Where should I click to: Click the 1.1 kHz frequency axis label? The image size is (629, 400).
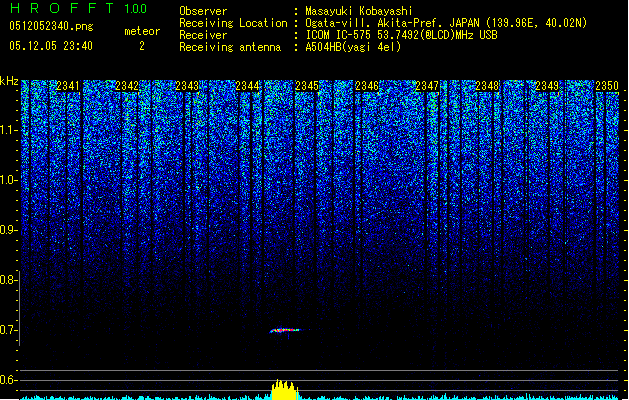[9, 130]
